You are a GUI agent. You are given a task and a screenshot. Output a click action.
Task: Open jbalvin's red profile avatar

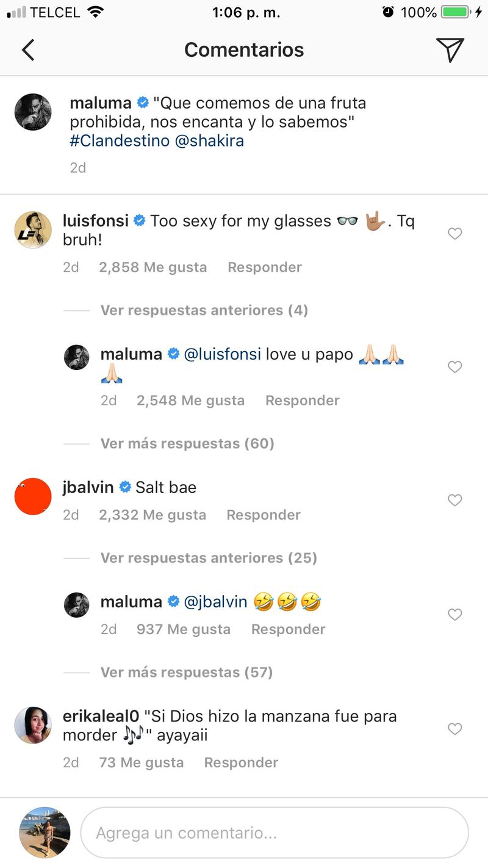tap(33, 496)
